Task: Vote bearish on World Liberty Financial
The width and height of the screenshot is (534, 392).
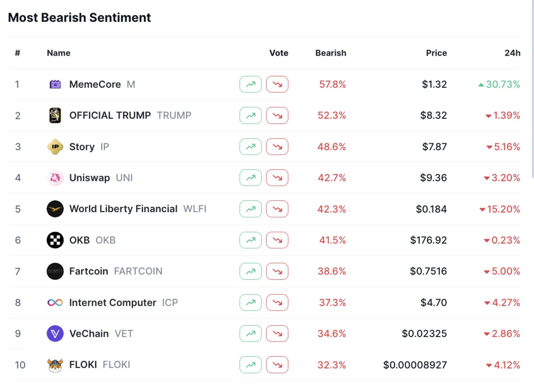Action: click(277, 209)
